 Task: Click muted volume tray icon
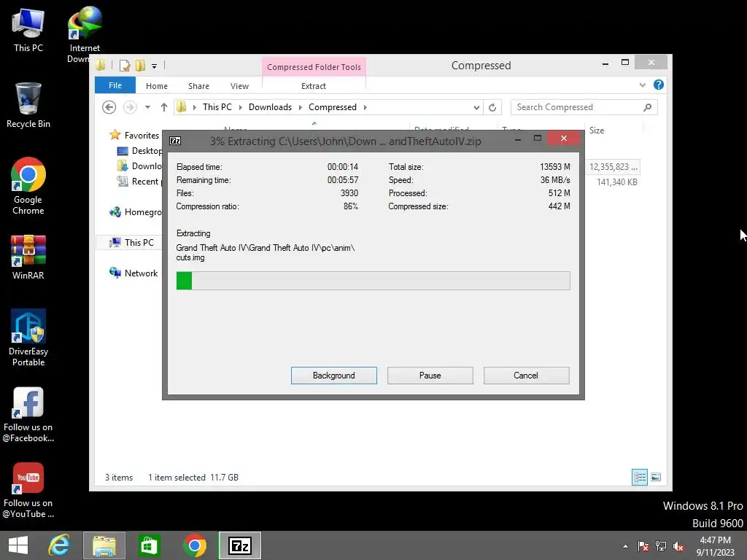[x=678, y=546]
